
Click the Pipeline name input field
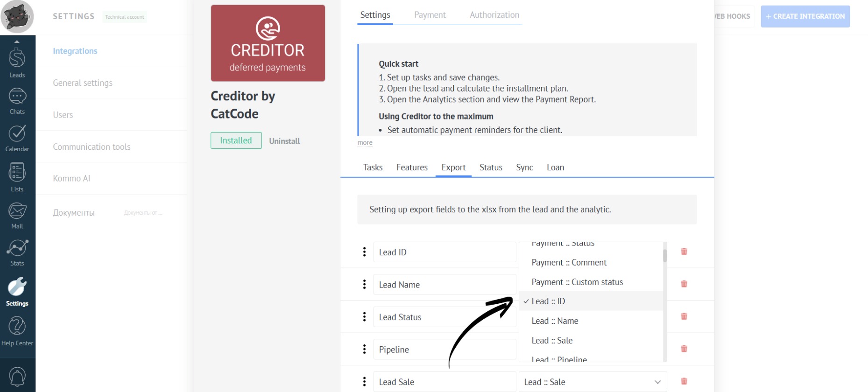444,350
